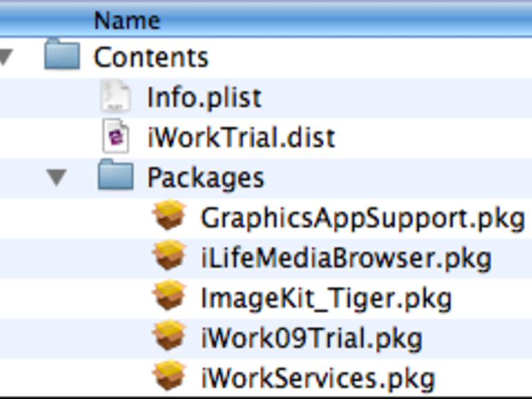Collapse the Contents folder disclosure triangle
This screenshot has height=399, width=532.
[6, 57]
